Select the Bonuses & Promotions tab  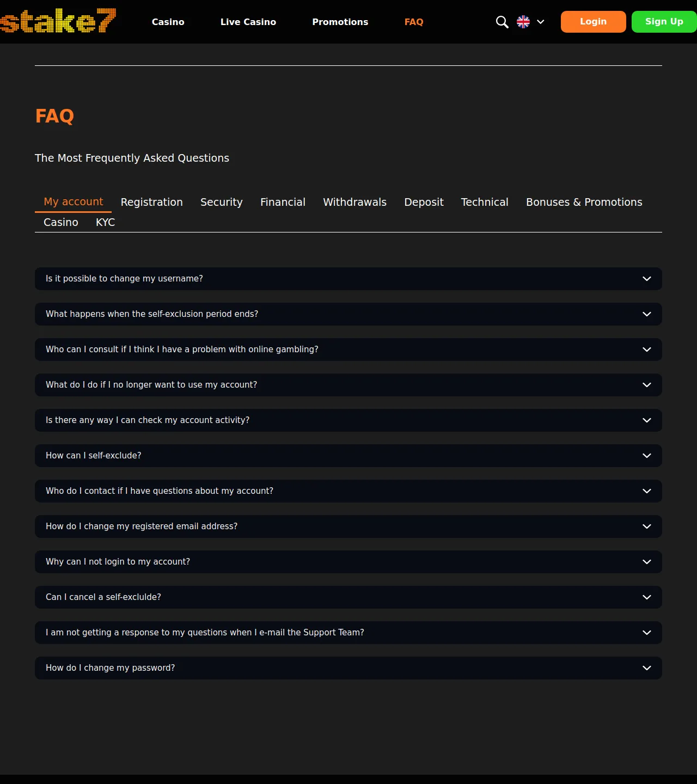point(584,202)
